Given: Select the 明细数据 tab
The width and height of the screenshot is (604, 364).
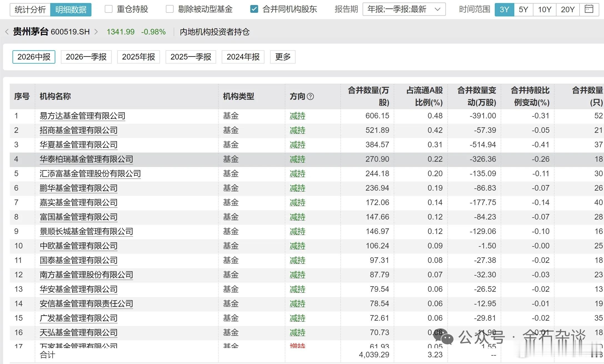Looking at the screenshot, I should (71, 10).
